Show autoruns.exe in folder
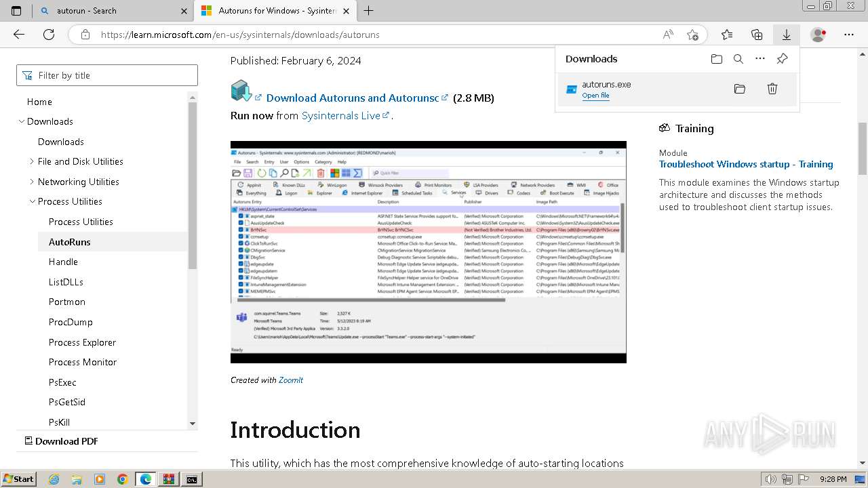The width and height of the screenshot is (868, 488). coord(740,89)
